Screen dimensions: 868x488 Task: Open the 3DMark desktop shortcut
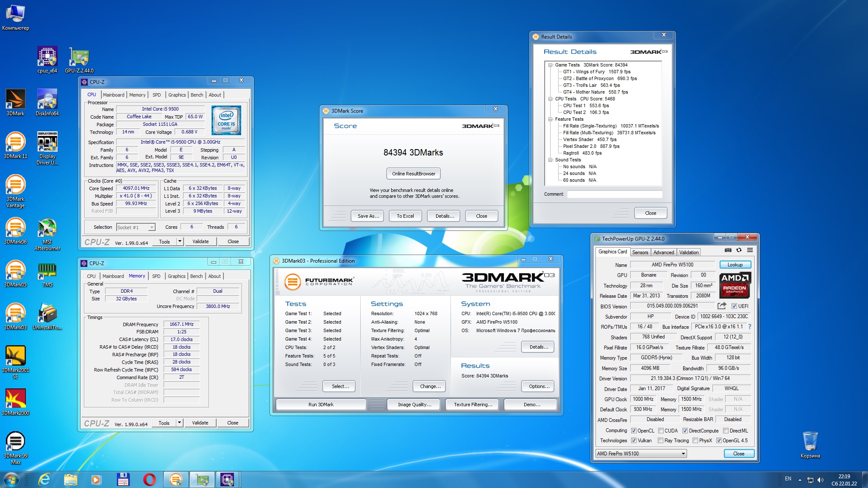[15, 103]
